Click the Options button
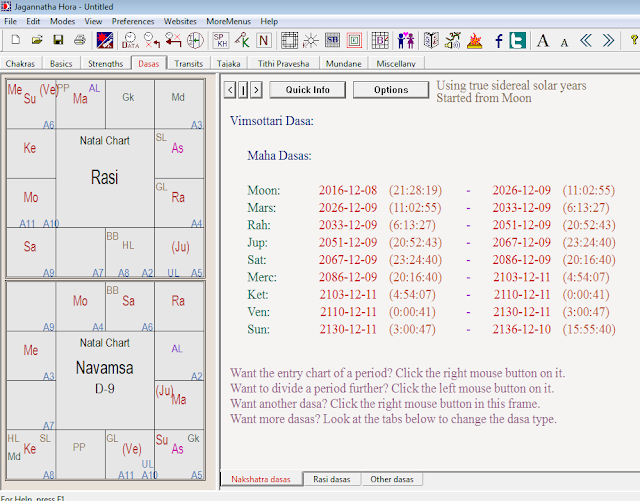 pos(391,90)
